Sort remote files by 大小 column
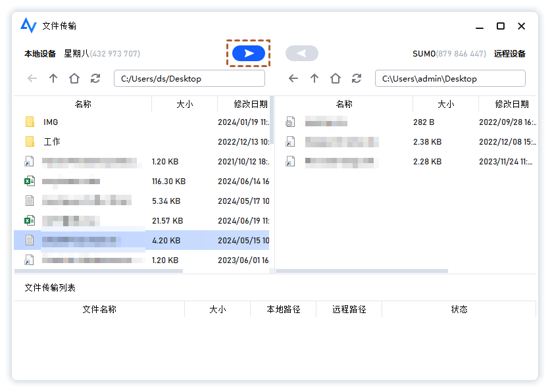The image size is (550, 392). click(445, 104)
